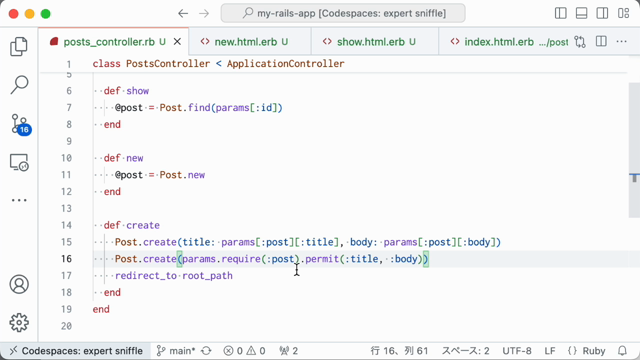Image resolution: width=640 pixels, height=360 pixels.
Task: Switch to the show.html.erb tab
Action: [375, 42]
